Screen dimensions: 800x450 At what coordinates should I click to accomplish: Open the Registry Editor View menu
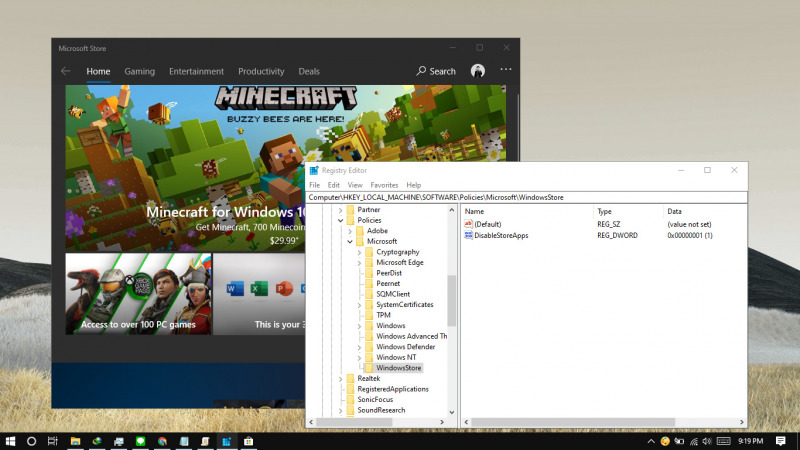coord(355,185)
